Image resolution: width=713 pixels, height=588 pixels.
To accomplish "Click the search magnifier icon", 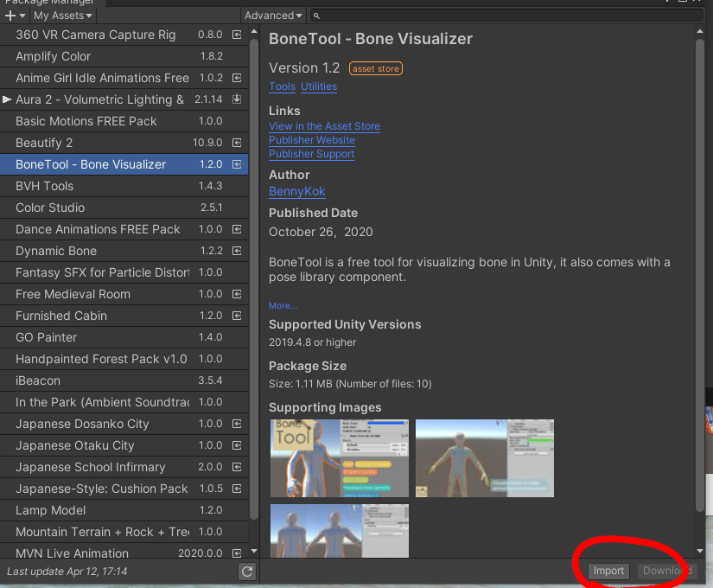I will pyautogui.click(x=316, y=16).
